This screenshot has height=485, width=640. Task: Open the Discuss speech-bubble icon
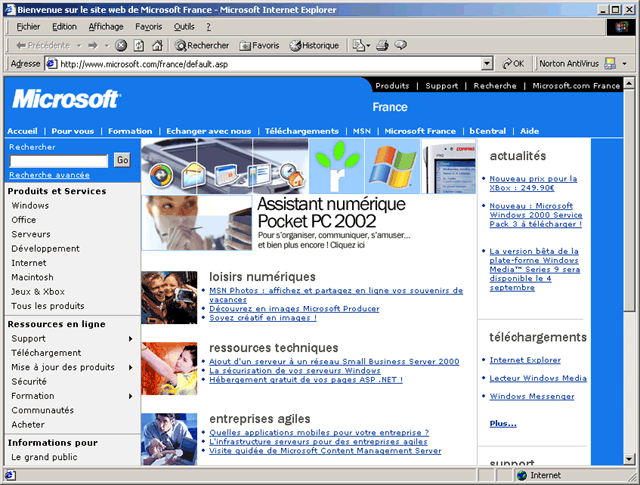coord(401,45)
